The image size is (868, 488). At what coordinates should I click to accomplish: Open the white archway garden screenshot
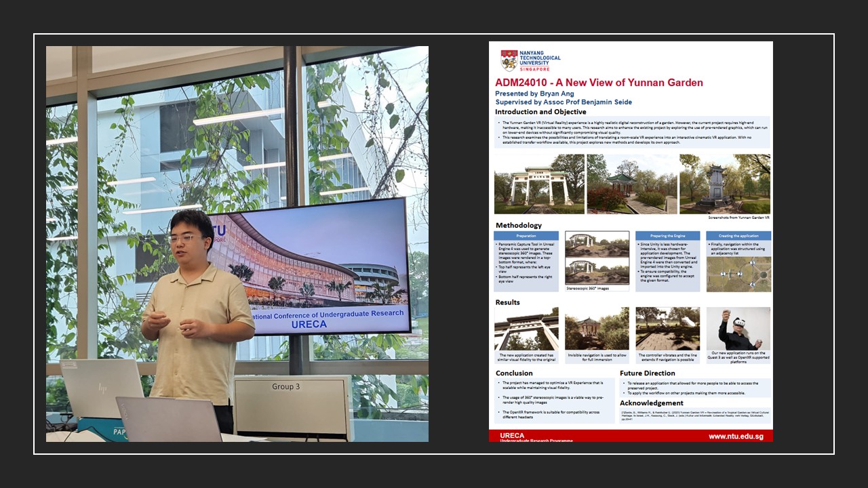[539, 184]
